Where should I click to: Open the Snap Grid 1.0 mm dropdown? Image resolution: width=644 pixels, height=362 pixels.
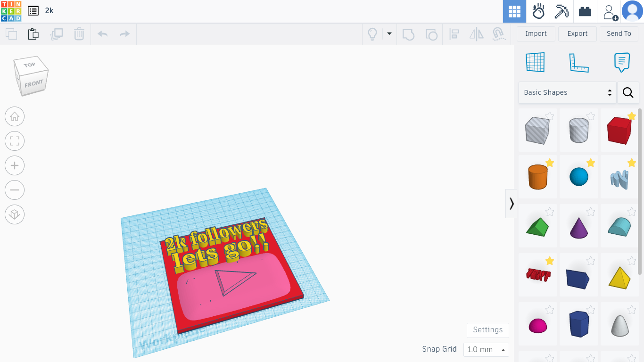point(486,350)
